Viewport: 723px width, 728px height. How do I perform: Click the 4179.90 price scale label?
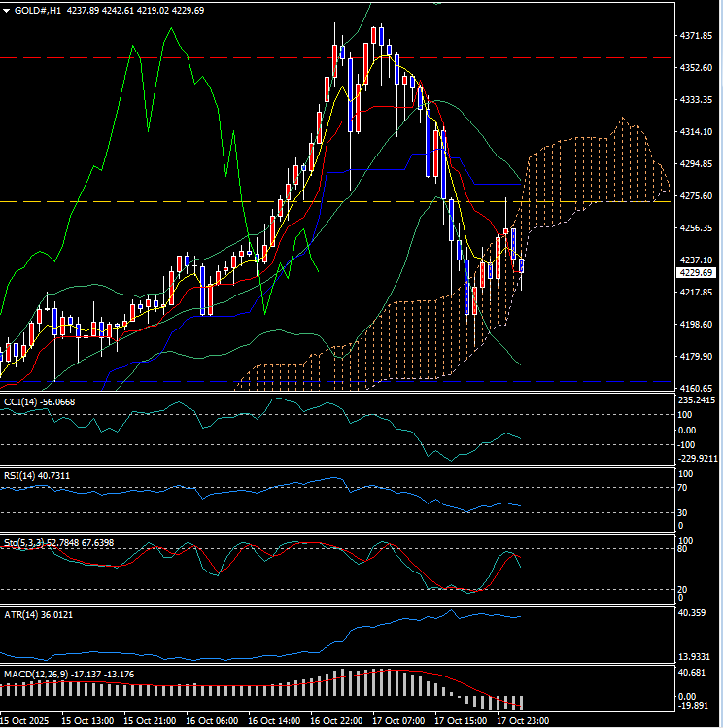coord(698,357)
